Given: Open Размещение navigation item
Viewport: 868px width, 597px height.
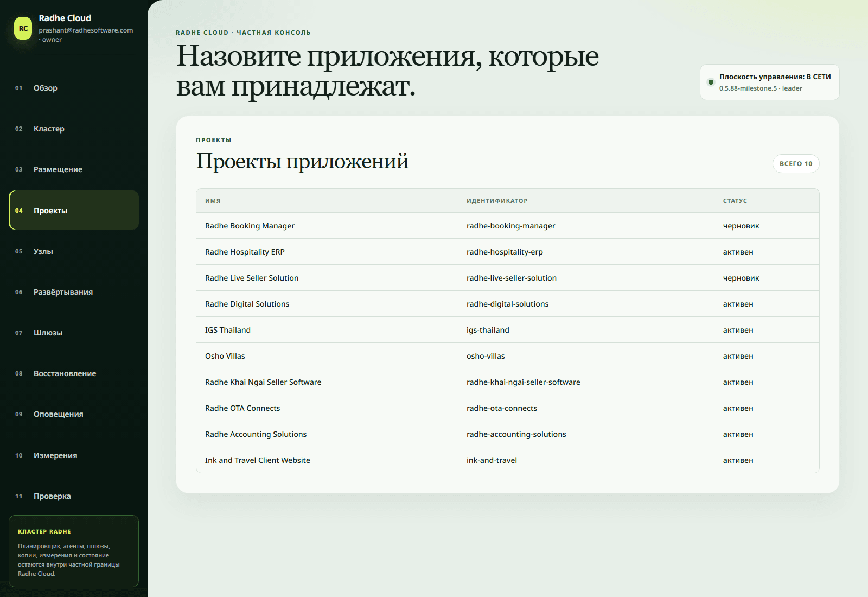Looking at the screenshot, I should 74,169.
